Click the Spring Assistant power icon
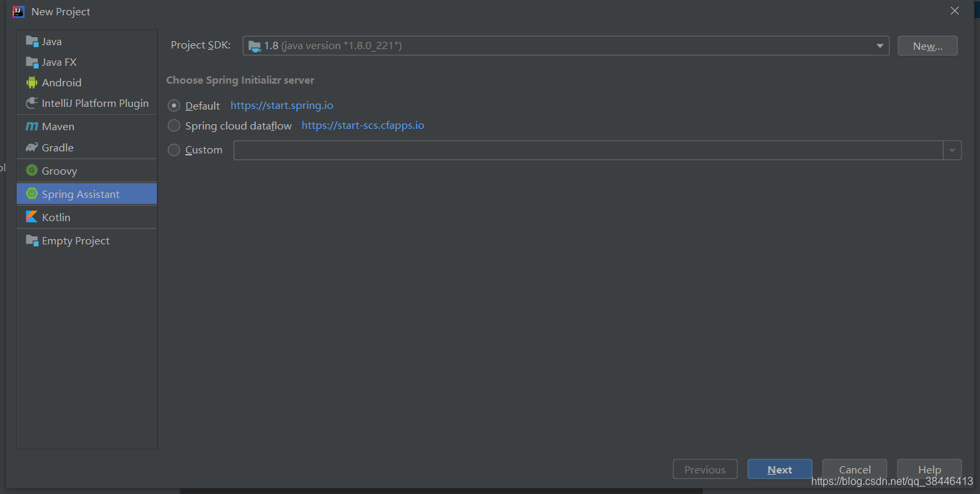 (32, 194)
